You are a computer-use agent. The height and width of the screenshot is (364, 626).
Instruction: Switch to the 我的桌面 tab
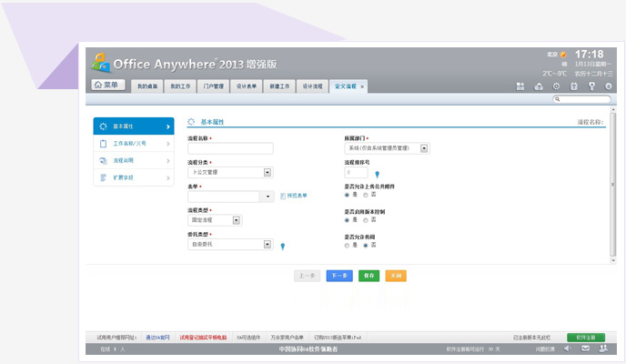147,86
